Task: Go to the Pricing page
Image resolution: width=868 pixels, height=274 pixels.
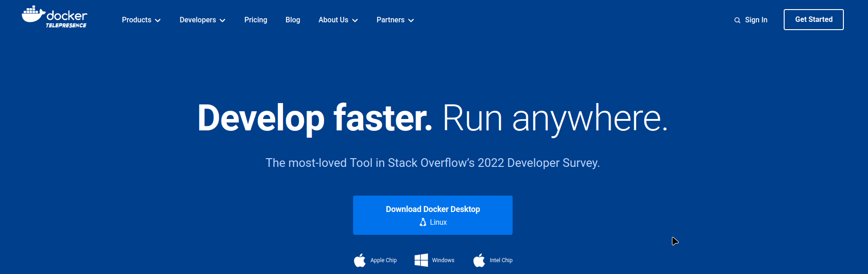Action: pos(256,20)
